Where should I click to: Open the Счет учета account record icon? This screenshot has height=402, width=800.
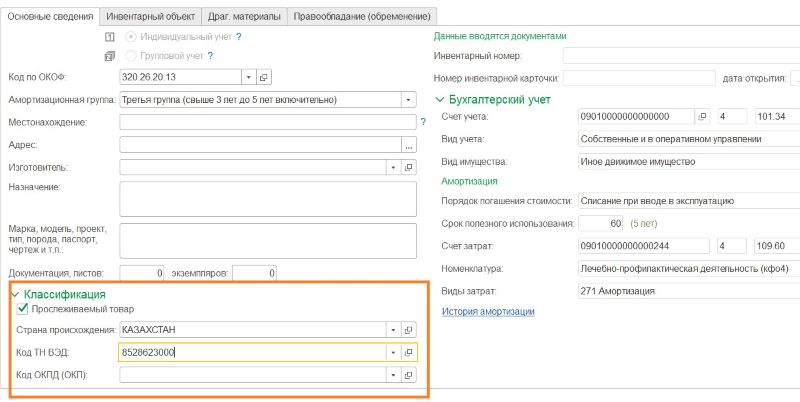(x=701, y=116)
